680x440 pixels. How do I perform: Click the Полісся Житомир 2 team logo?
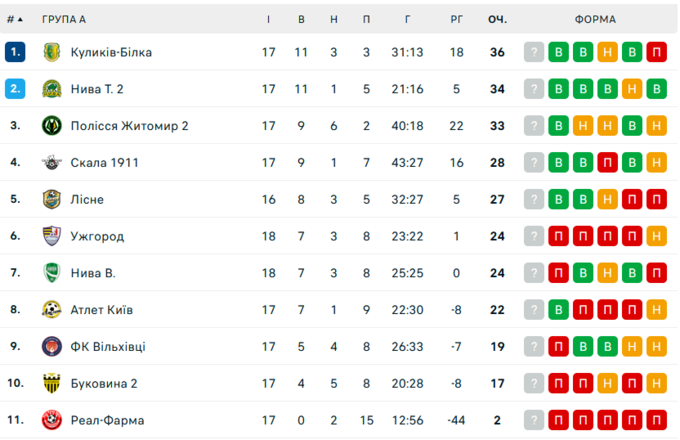coord(52,126)
